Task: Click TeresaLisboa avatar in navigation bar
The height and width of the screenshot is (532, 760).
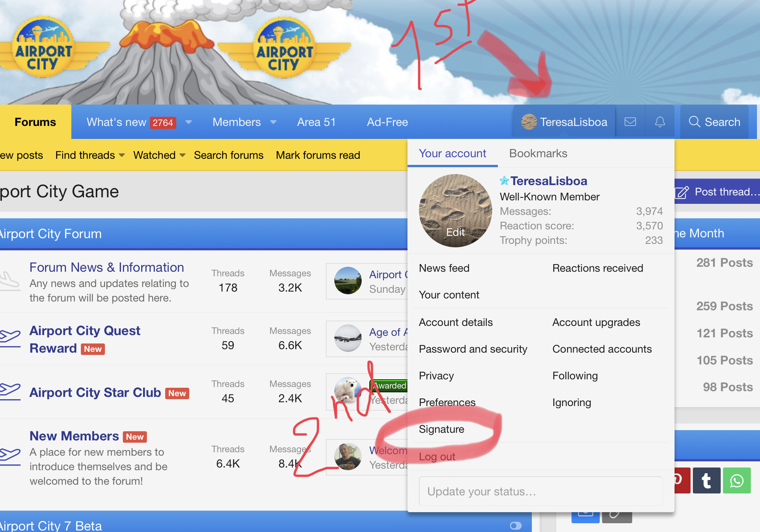Action: (529, 122)
